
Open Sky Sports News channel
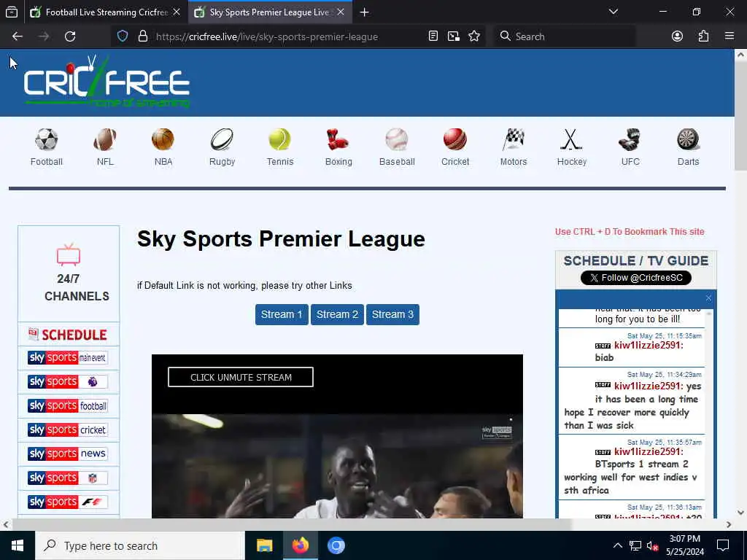(68, 454)
